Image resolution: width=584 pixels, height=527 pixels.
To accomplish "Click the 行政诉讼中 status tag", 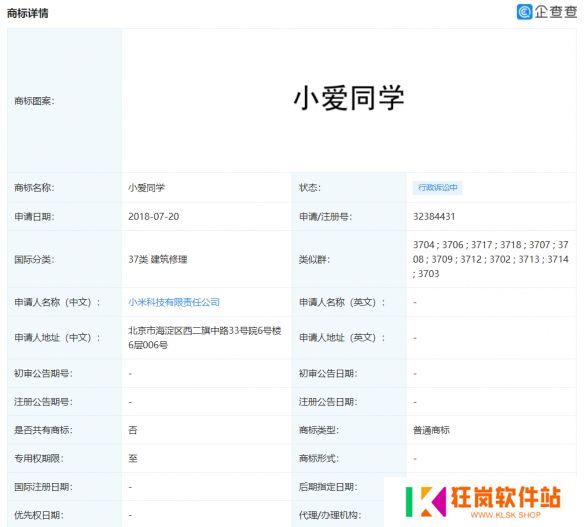I will pyautogui.click(x=437, y=188).
